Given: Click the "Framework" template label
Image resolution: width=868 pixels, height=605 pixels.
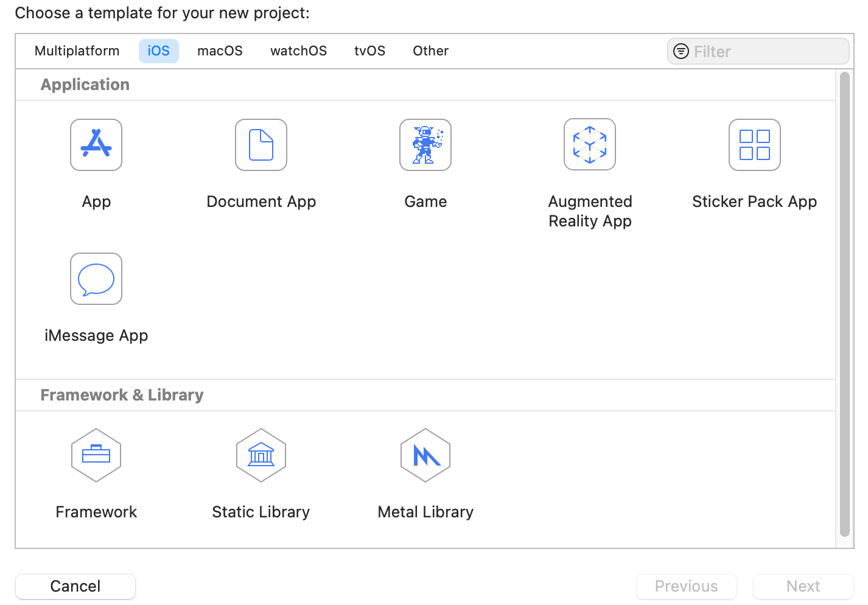Looking at the screenshot, I should tap(96, 512).
